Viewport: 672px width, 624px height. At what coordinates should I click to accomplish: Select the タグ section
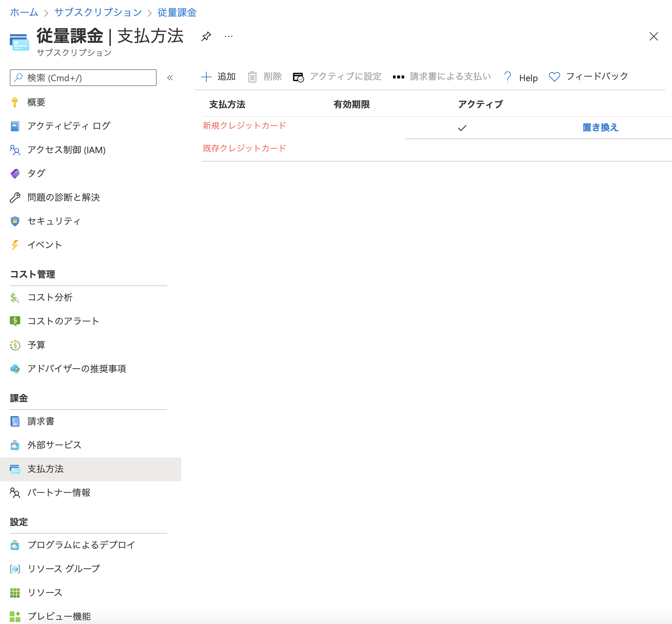[x=36, y=173]
